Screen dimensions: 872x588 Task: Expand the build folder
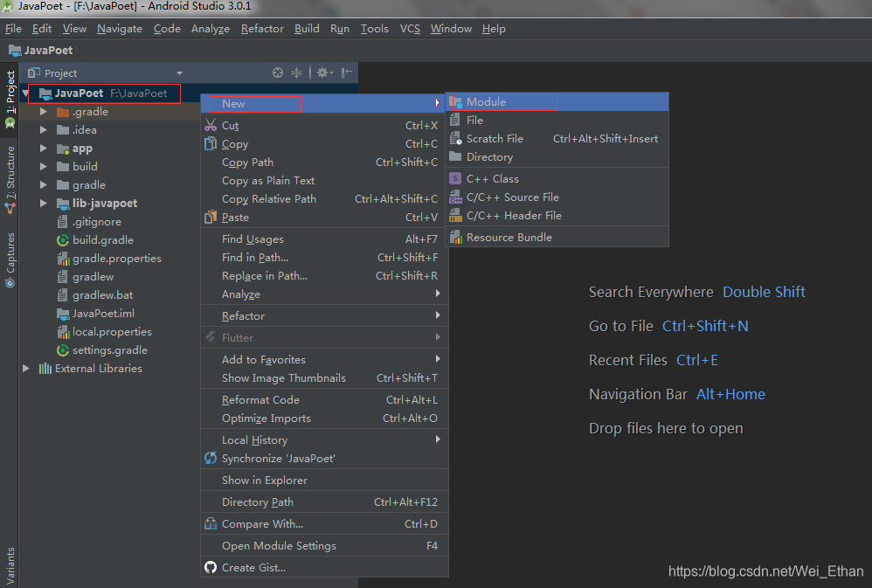(44, 166)
